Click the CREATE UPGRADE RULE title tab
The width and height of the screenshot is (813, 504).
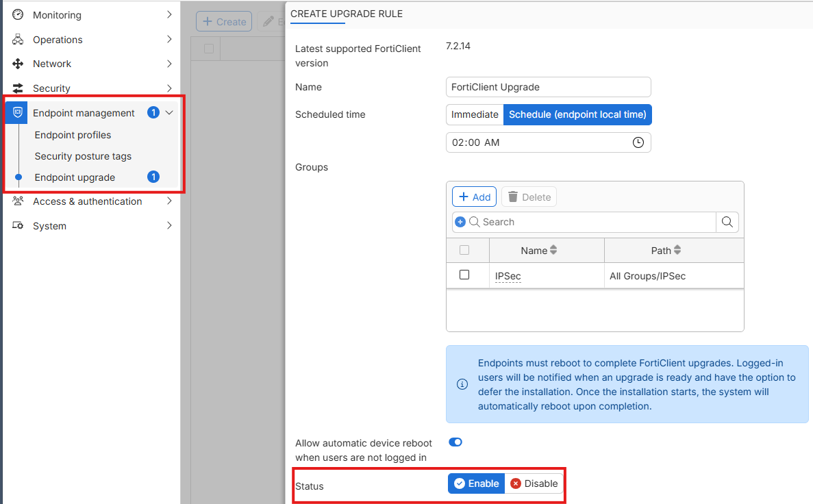tap(347, 14)
